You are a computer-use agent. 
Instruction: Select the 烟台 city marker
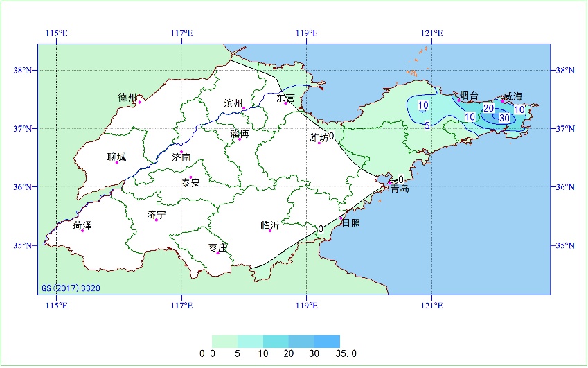click(458, 100)
